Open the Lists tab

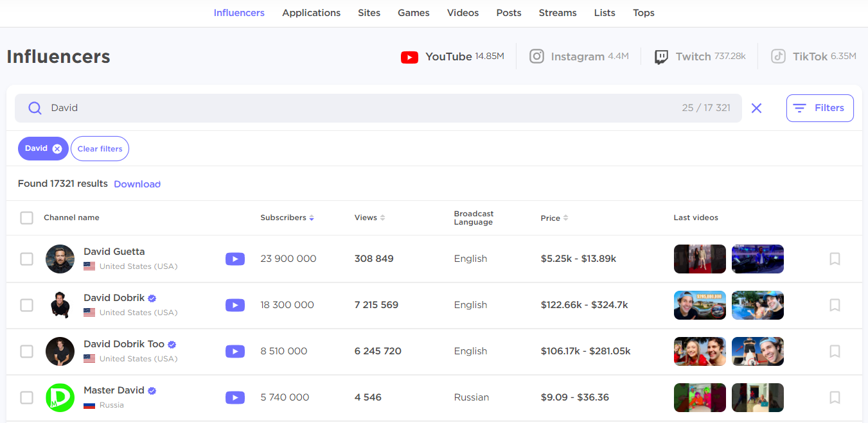[x=605, y=13]
